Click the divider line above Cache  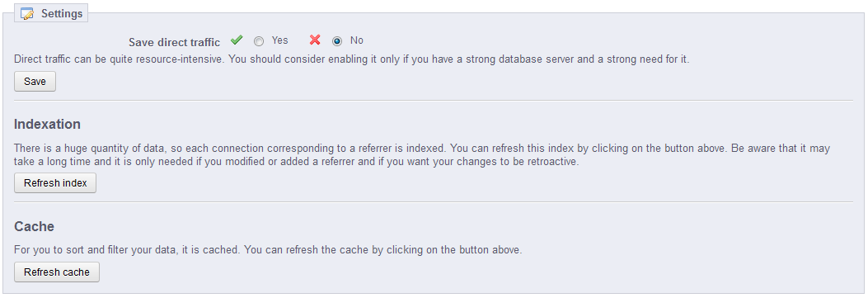point(434,202)
